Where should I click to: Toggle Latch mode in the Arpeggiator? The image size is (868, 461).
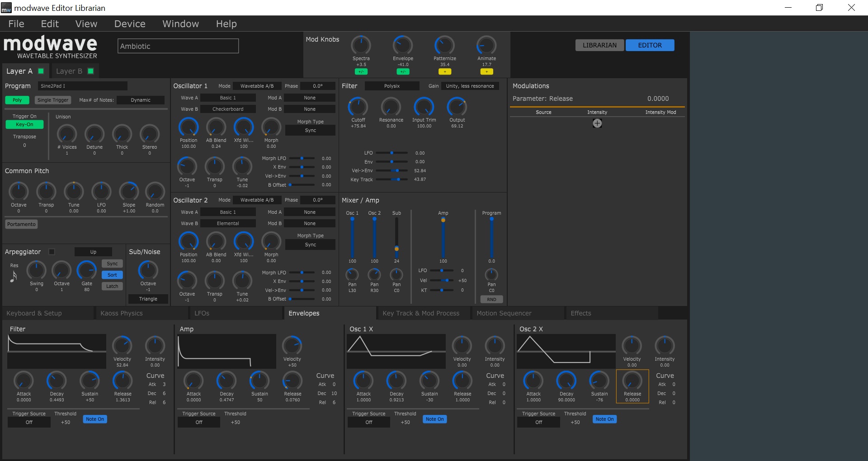coord(112,286)
